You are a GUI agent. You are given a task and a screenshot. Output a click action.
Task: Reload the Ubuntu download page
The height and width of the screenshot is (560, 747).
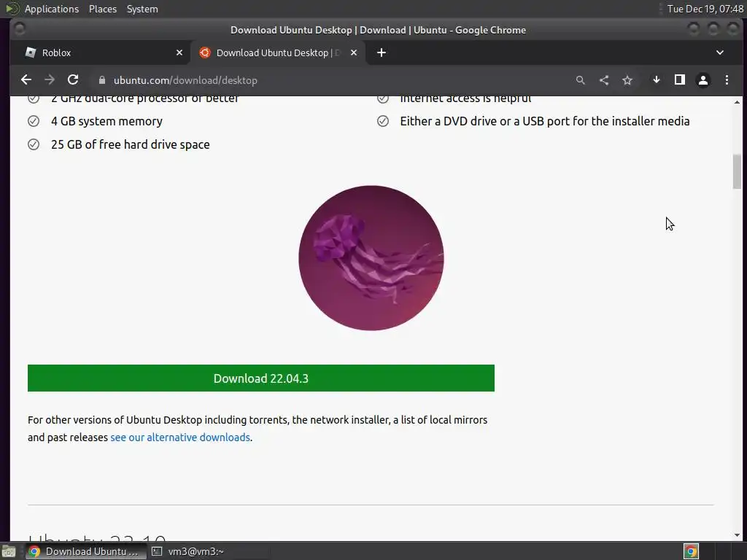[73, 80]
